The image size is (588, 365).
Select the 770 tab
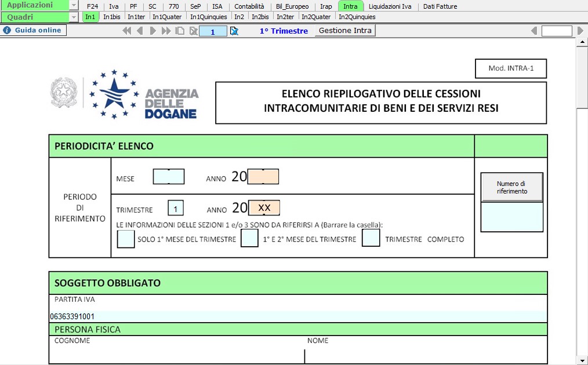click(x=173, y=6)
